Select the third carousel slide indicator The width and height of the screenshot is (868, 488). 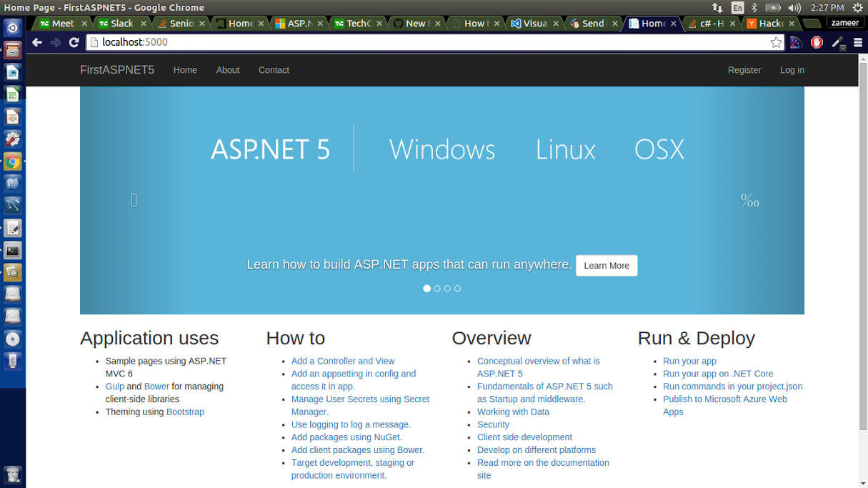click(447, 289)
